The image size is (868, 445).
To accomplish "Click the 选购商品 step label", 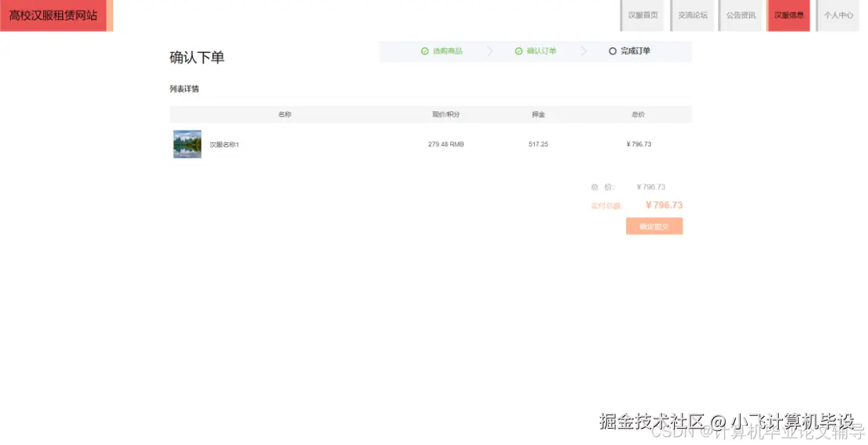I will pyautogui.click(x=447, y=51).
